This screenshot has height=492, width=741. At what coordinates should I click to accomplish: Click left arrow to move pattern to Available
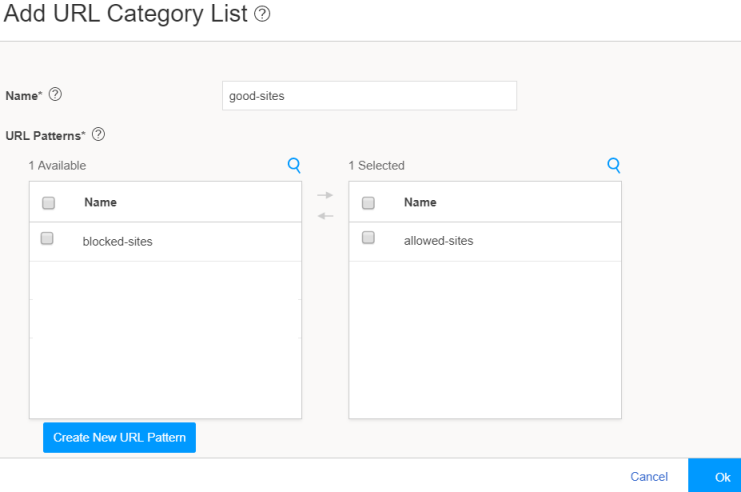325,215
